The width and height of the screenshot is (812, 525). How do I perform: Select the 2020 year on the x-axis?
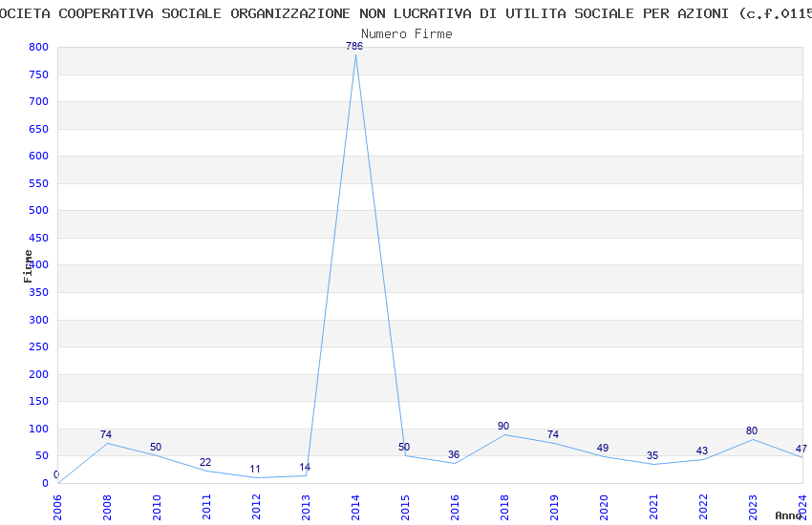pyautogui.click(x=604, y=508)
